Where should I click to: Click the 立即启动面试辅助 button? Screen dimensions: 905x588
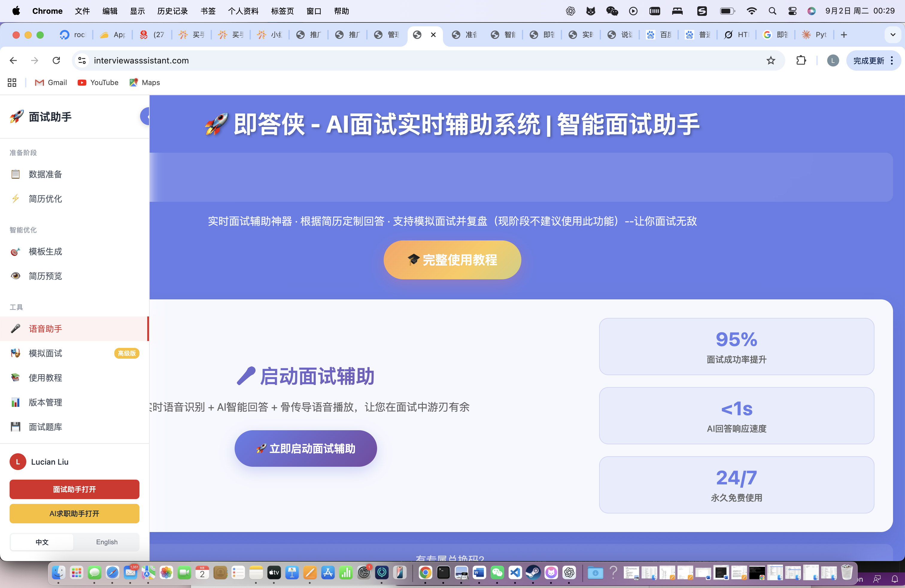pos(305,448)
